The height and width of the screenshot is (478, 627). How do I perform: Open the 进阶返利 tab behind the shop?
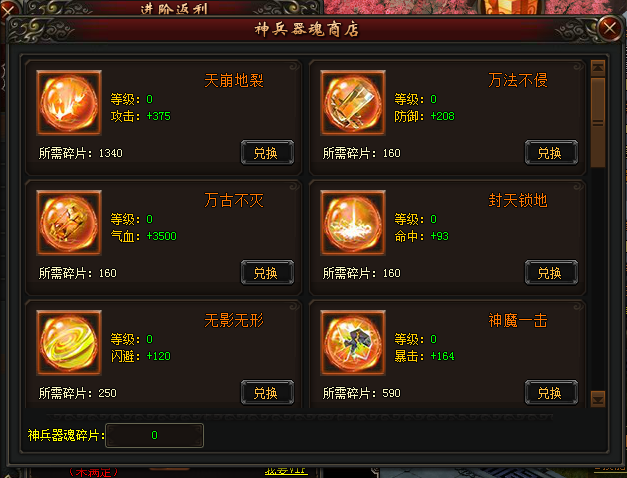[174, 8]
